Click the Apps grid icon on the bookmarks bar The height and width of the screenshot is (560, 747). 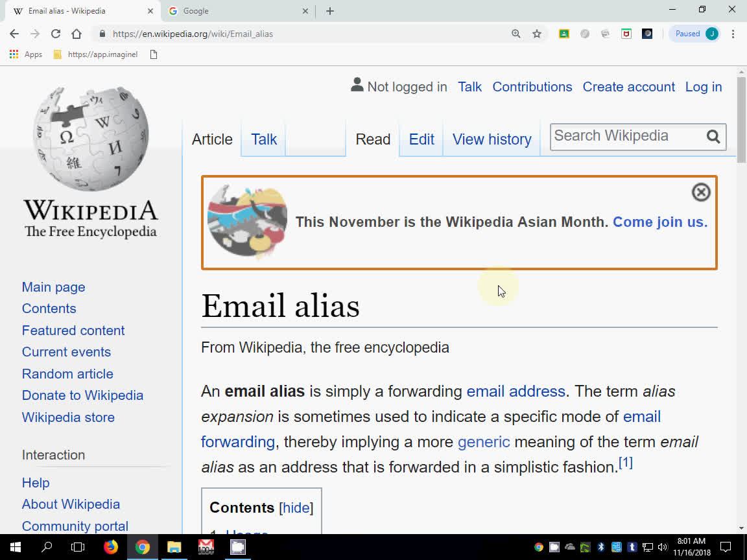(14, 54)
